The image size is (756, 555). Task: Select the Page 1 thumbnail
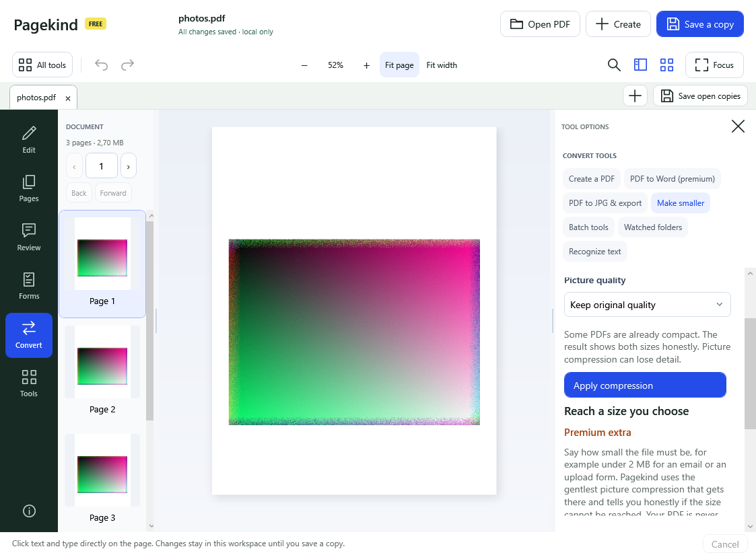tap(102, 264)
